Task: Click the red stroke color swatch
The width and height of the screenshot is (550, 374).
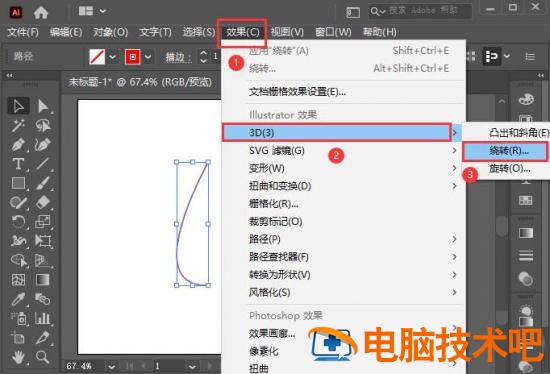Action: point(133,56)
